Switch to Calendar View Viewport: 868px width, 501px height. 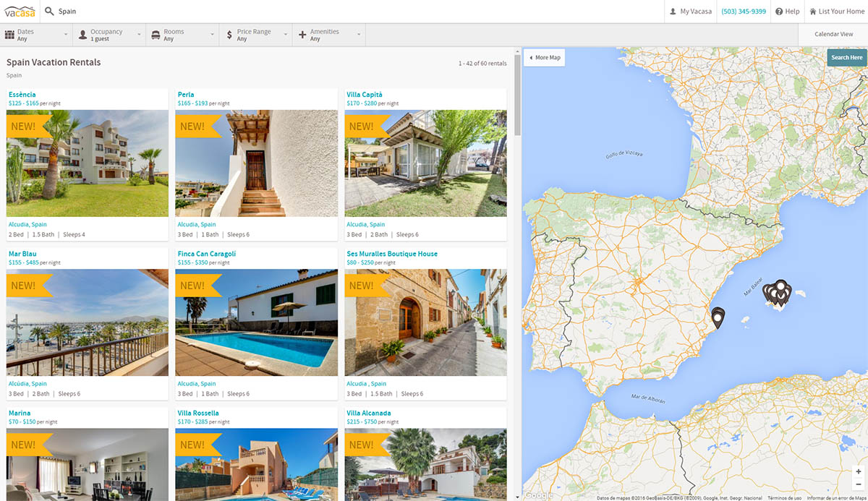pos(833,35)
